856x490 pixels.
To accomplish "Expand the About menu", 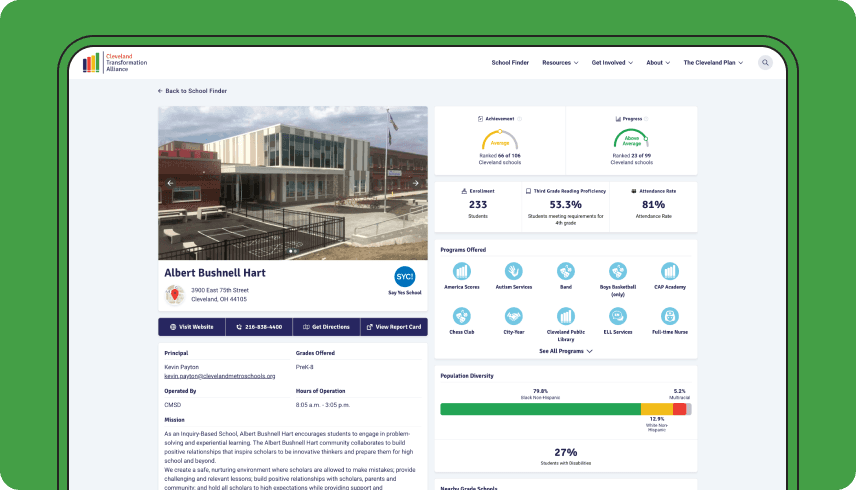I will coord(658,63).
